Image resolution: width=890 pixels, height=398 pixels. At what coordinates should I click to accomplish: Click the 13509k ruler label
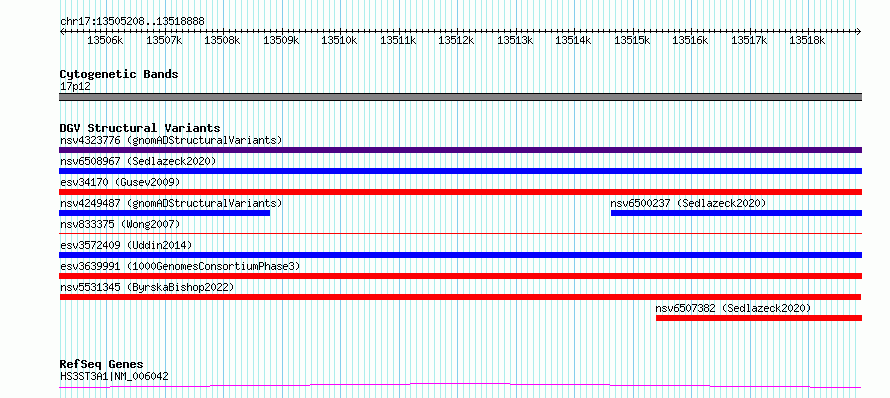[281, 40]
